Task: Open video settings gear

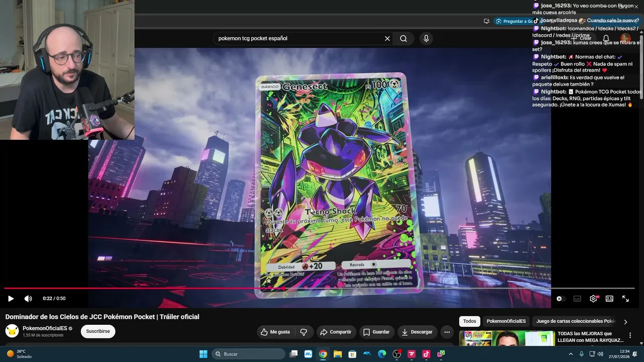Action: point(593,299)
